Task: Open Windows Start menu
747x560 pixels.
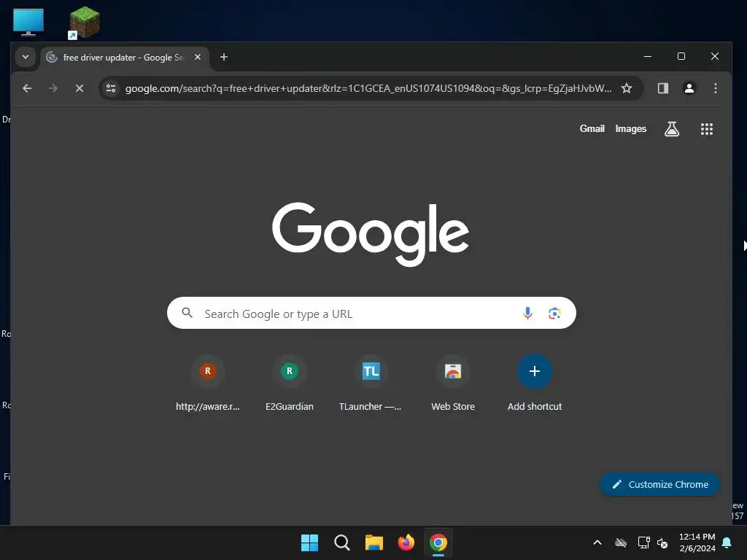Action: coord(309,542)
